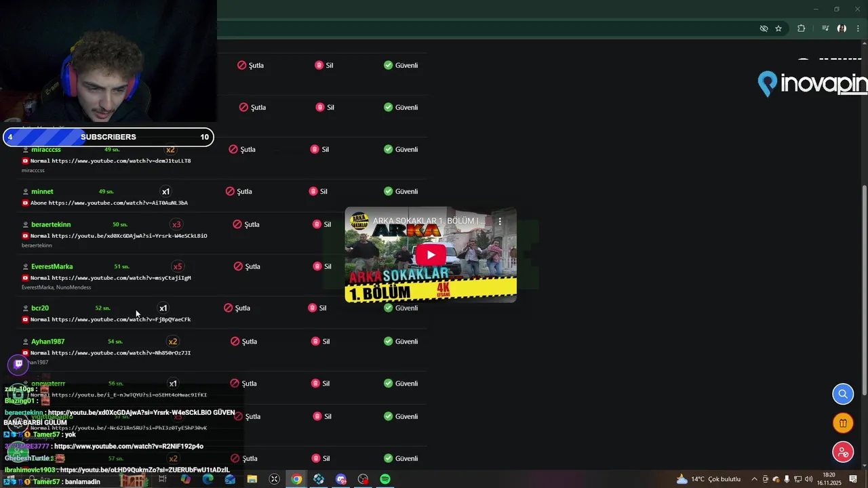Open the page search floating button
The height and width of the screenshot is (488, 868).
(x=843, y=394)
